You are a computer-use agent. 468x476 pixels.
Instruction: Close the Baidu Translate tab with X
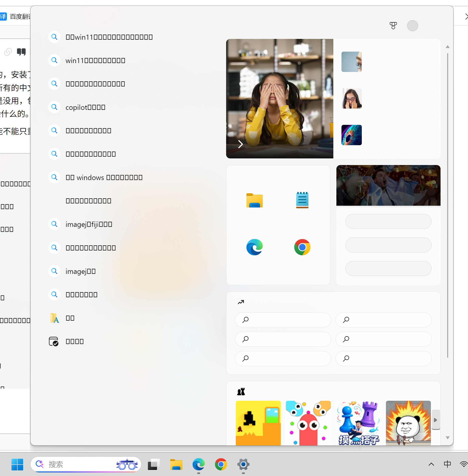[466, 17]
